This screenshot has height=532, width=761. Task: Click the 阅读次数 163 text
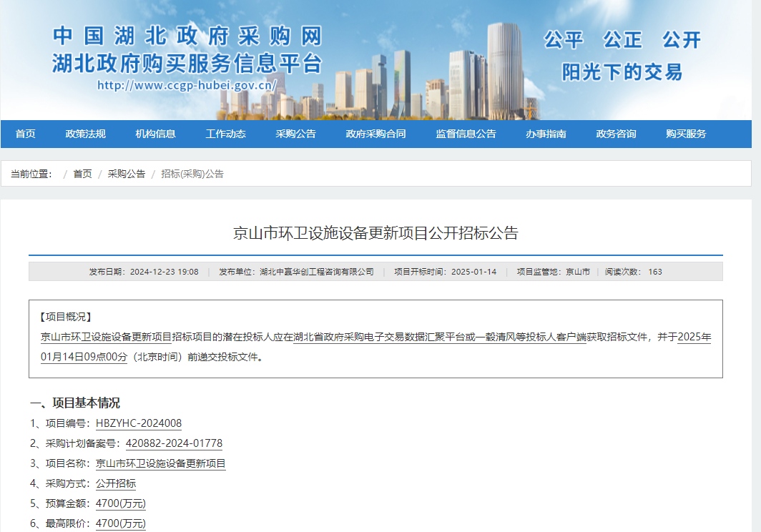pyautogui.click(x=634, y=272)
